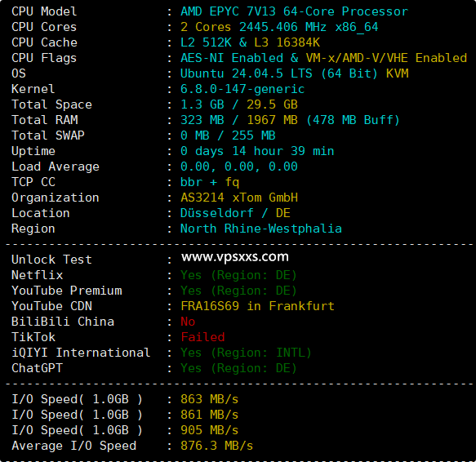The image size is (476, 462).
Task: Select the BiliBili China 'No' result
Action: [188, 322]
